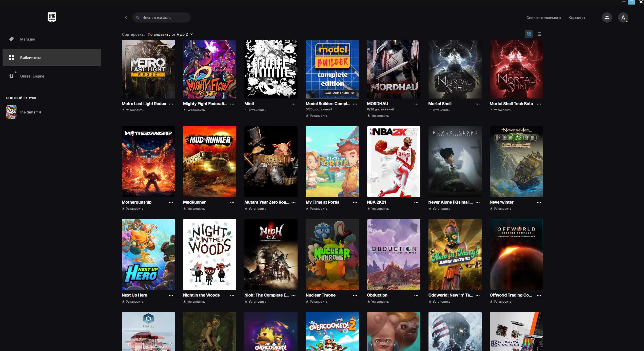Open the Obduction cover art
Screen dimensions: 644x351
[x=394, y=254]
